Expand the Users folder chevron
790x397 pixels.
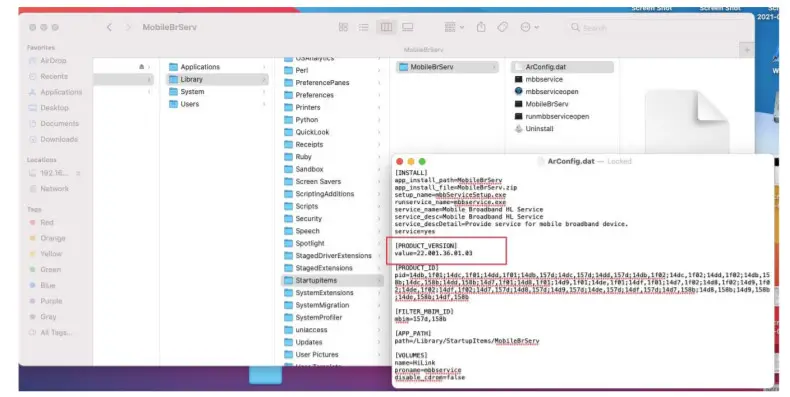pyautogui.click(x=264, y=104)
